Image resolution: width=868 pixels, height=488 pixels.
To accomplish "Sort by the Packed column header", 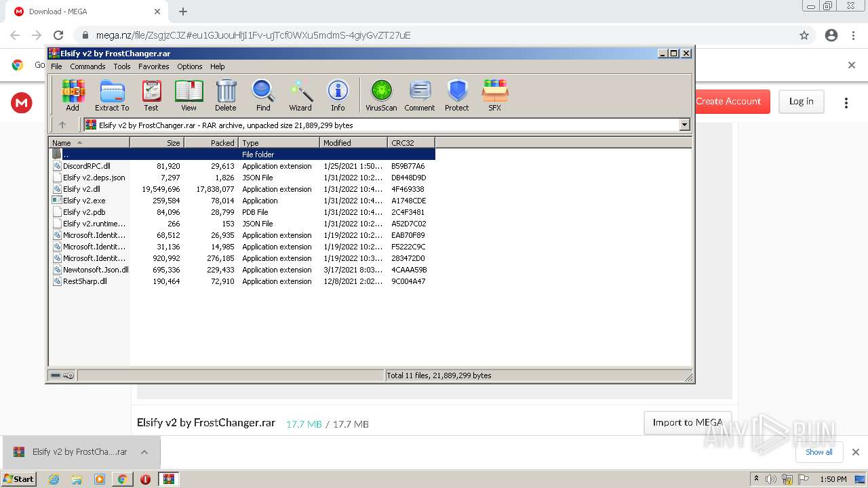I will click(211, 143).
